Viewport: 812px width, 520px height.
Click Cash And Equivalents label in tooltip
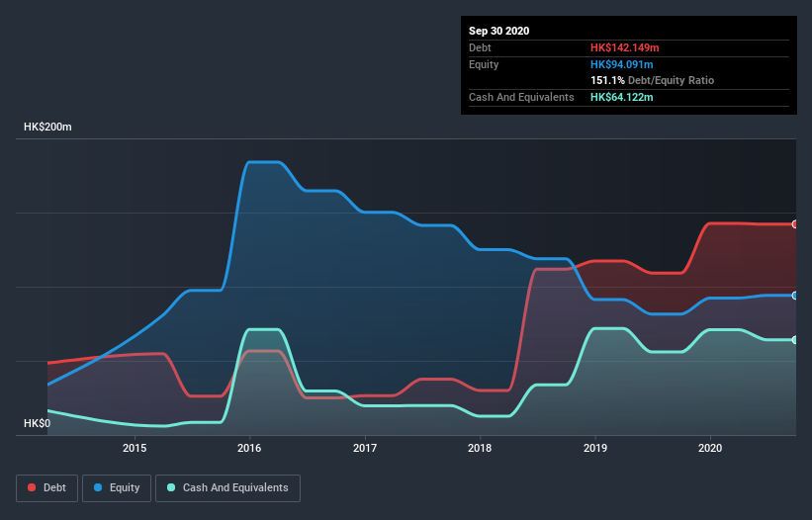521,97
